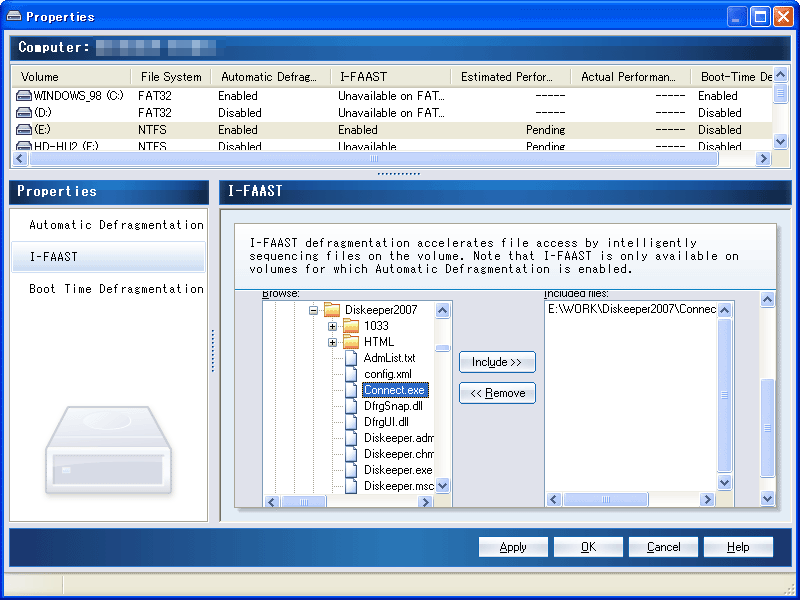The height and width of the screenshot is (600, 800).
Task: Maximize the Properties window
Action: 760,17
